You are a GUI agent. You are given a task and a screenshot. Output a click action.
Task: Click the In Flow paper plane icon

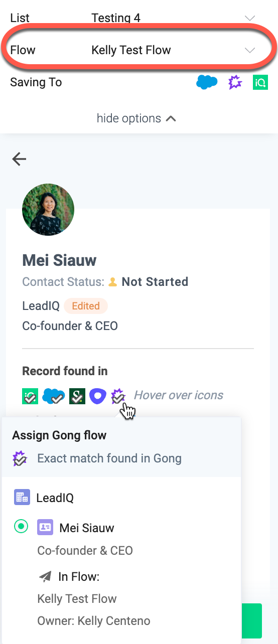45,577
